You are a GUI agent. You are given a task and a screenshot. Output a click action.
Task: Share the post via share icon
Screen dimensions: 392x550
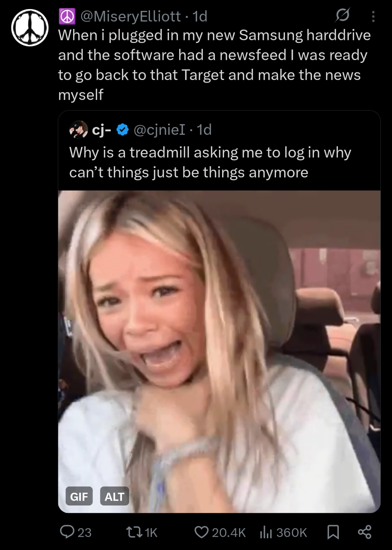[x=365, y=532]
